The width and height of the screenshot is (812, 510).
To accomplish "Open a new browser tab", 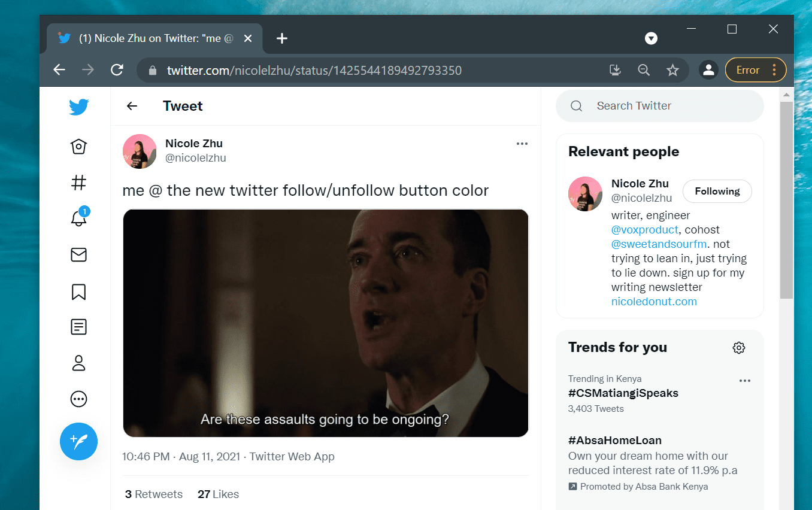I will (282, 38).
